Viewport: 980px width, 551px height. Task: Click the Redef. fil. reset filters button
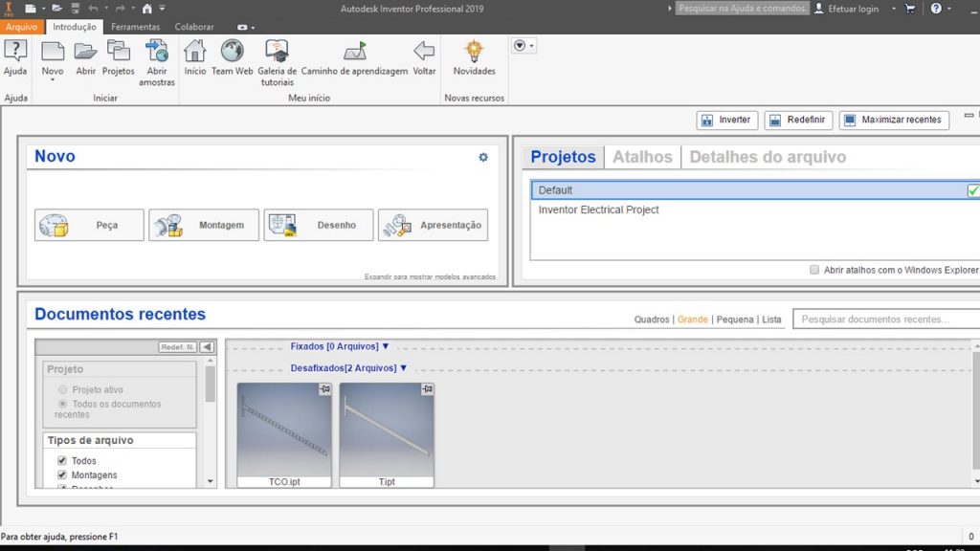coord(177,346)
